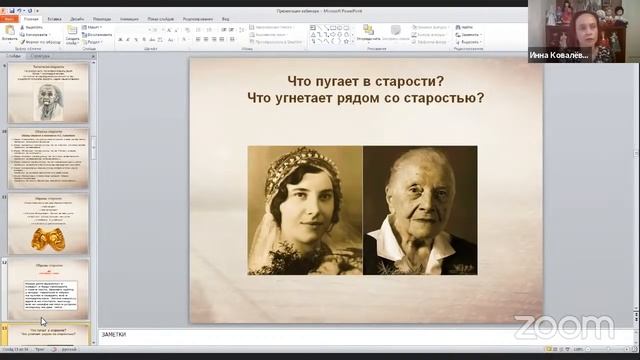Screen dimensions: 640x360
Task: Open Выделить select dropdown
Action: [469, 42]
